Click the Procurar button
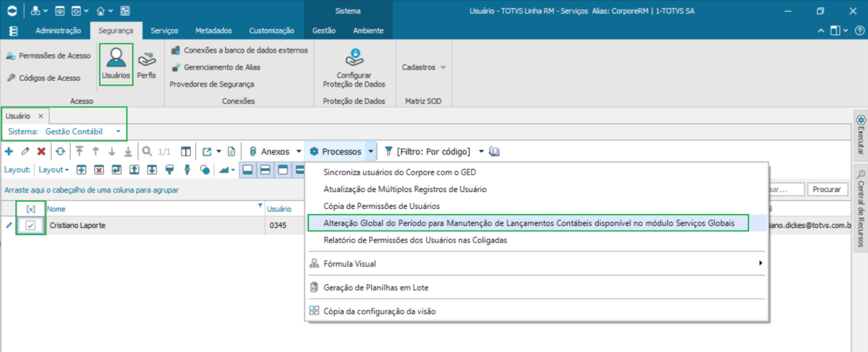The width and height of the screenshot is (868, 352). point(827,189)
